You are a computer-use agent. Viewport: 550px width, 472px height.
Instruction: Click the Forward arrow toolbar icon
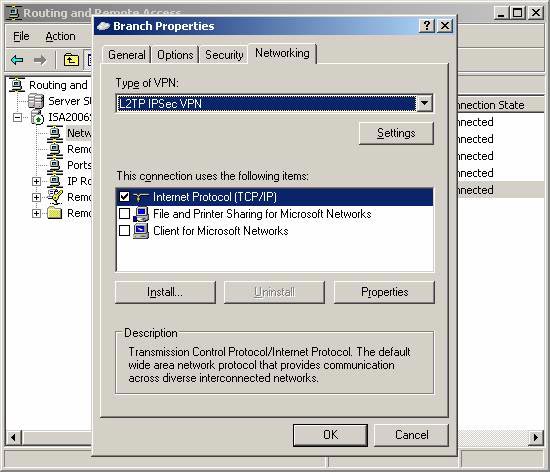click(x=40, y=60)
